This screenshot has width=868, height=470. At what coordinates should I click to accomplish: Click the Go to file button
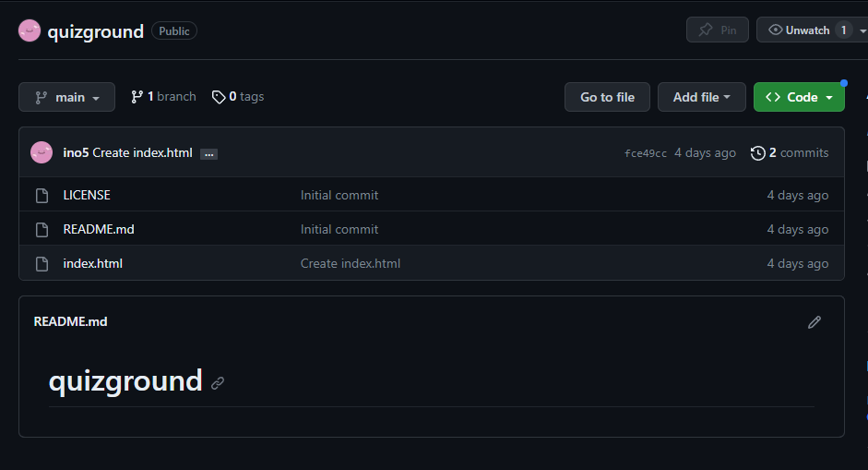tap(607, 97)
